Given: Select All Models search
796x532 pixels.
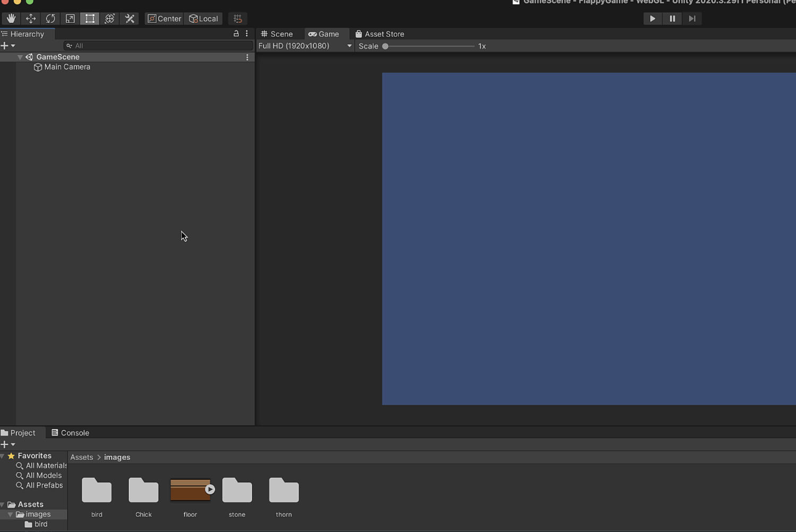Looking at the screenshot, I should (x=44, y=476).
